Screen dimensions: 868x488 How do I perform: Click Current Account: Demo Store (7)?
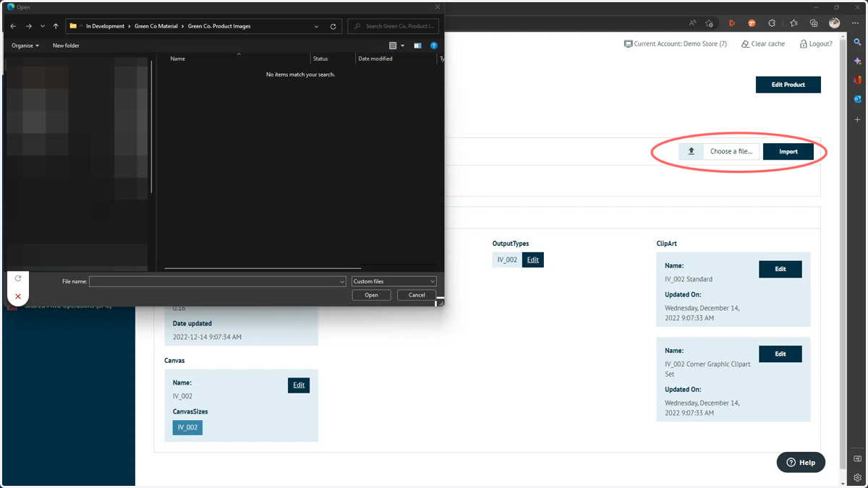coord(676,44)
